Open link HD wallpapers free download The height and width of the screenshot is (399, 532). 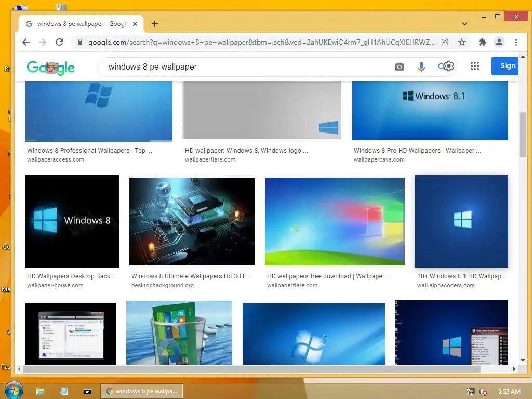pos(329,276)
